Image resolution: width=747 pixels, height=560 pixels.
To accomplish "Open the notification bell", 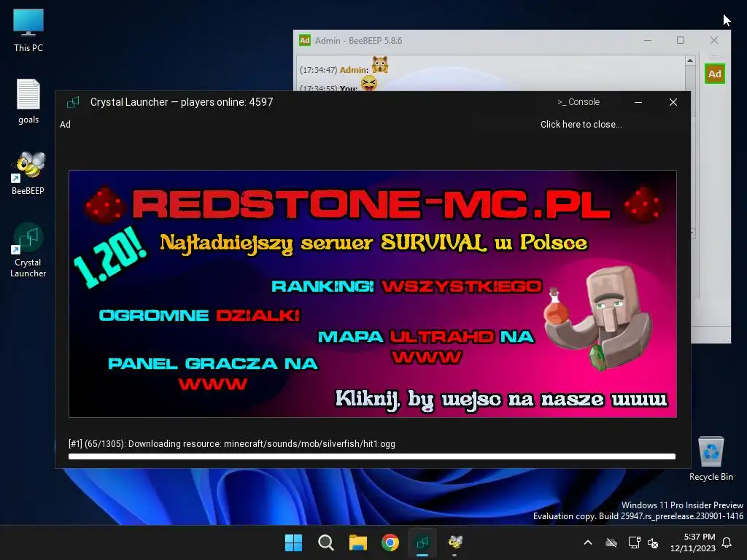I will [x=727, y=542].
